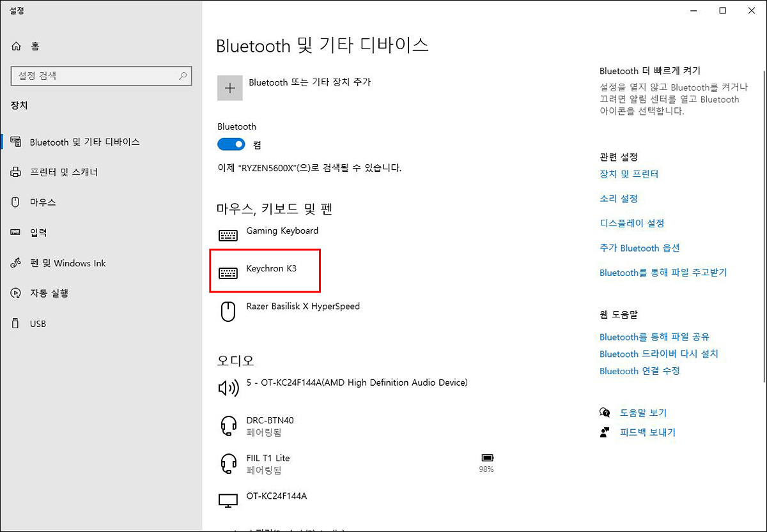Click the printer icon in sidebar
This screenshot has width=767, height=532.
coord(16,172)
